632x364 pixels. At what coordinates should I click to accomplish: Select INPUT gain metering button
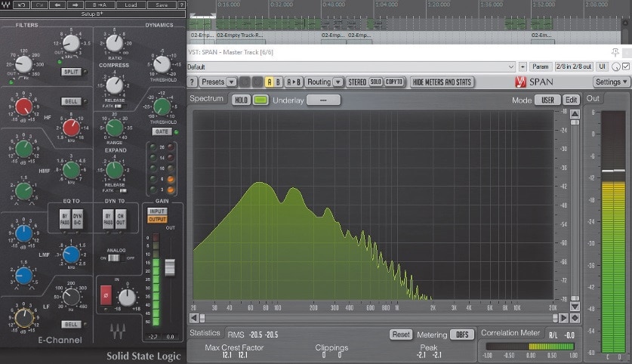pyautogui.click(x=157, y=211)
